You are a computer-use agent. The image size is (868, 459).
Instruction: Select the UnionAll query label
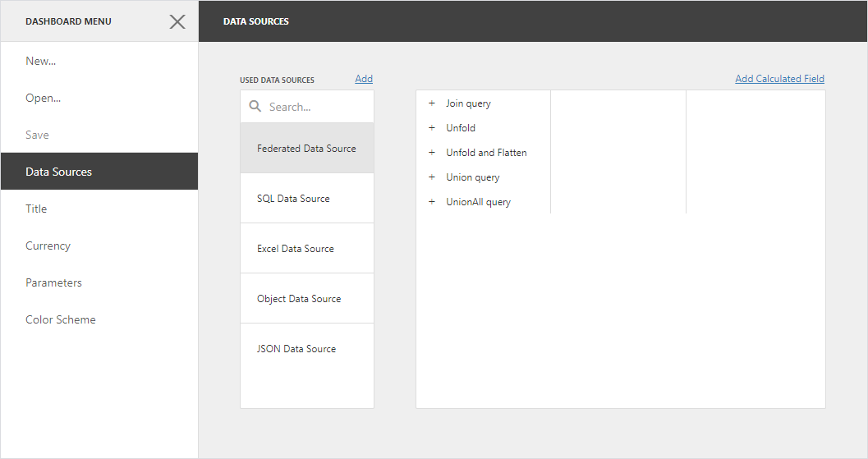click(478, 202)
